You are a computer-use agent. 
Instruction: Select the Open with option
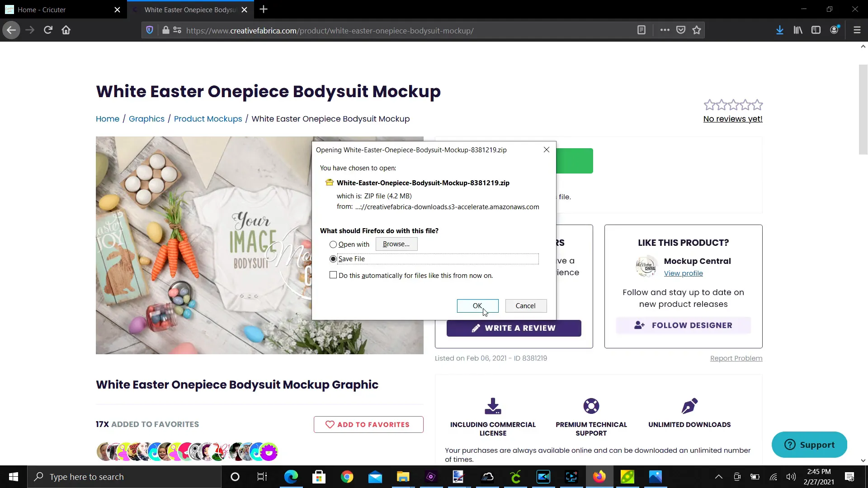point(333,244)
